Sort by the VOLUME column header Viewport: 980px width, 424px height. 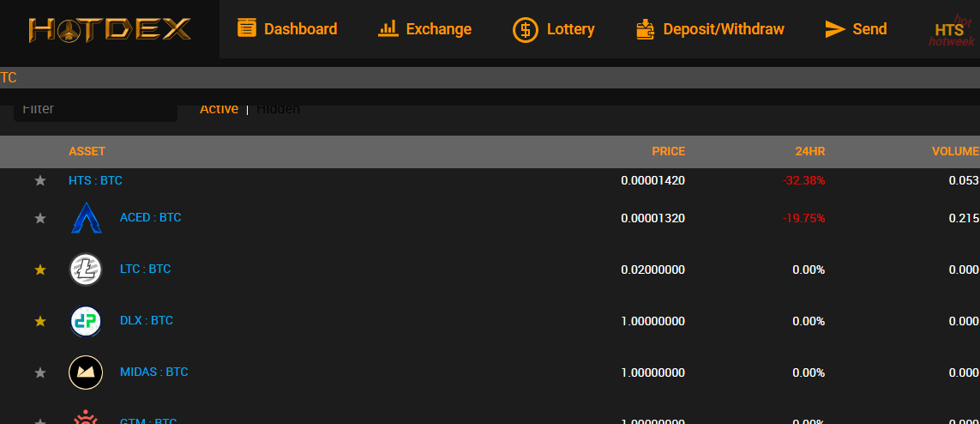956,151
